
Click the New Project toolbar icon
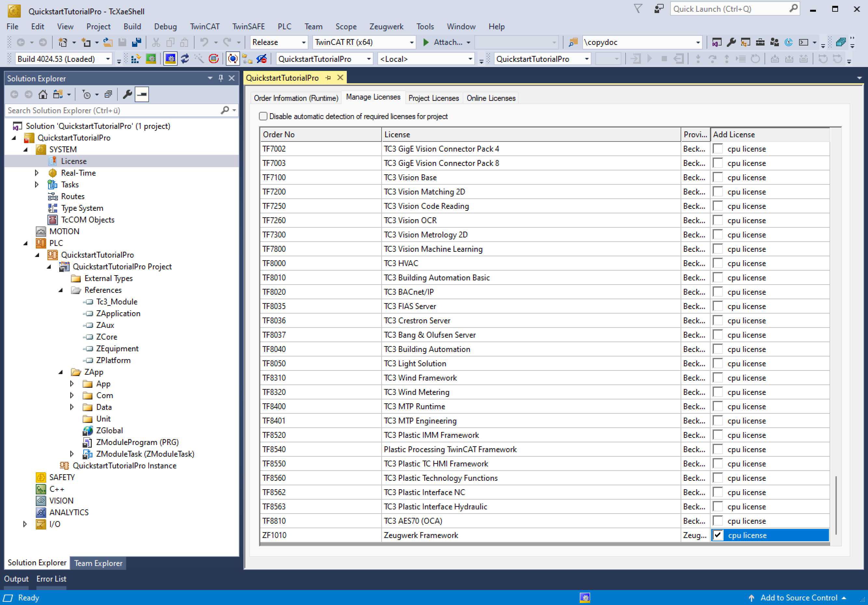point(63,42)
